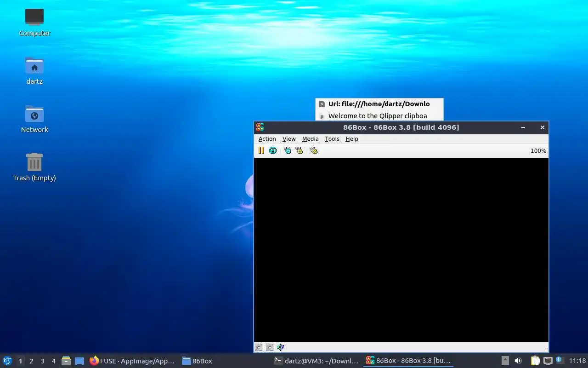Switch to workspace 4

tap(53, 361)
